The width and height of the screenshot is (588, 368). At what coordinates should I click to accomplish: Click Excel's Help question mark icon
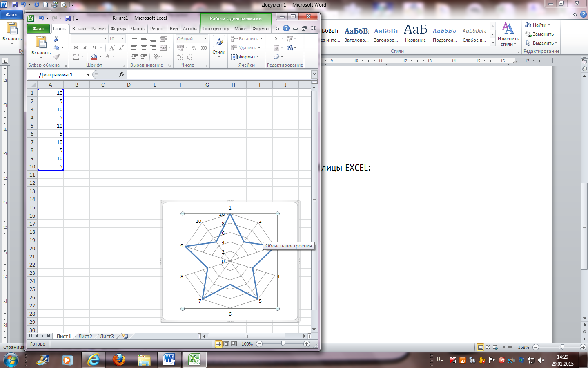coord(286,28)
